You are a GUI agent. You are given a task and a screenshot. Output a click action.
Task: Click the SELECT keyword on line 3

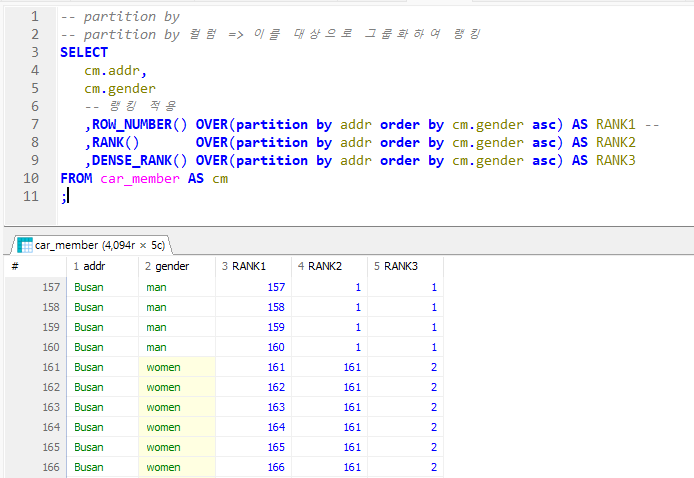point(84,52)
